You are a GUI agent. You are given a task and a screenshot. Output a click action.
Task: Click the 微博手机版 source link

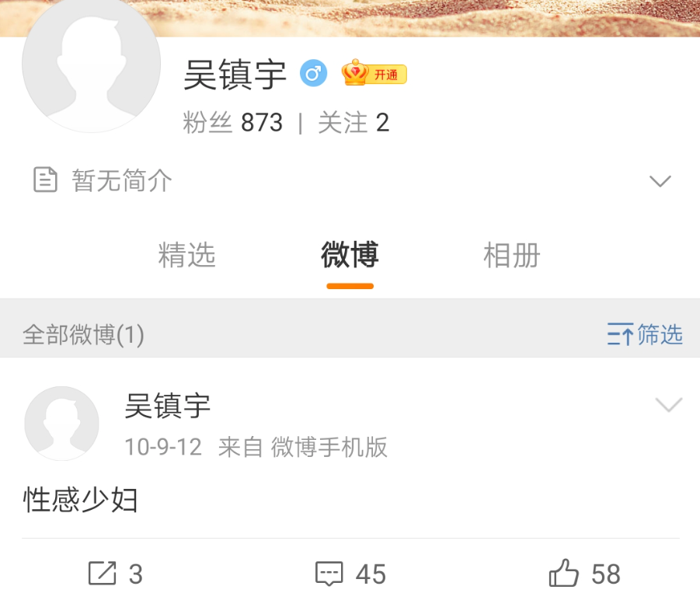329,447
